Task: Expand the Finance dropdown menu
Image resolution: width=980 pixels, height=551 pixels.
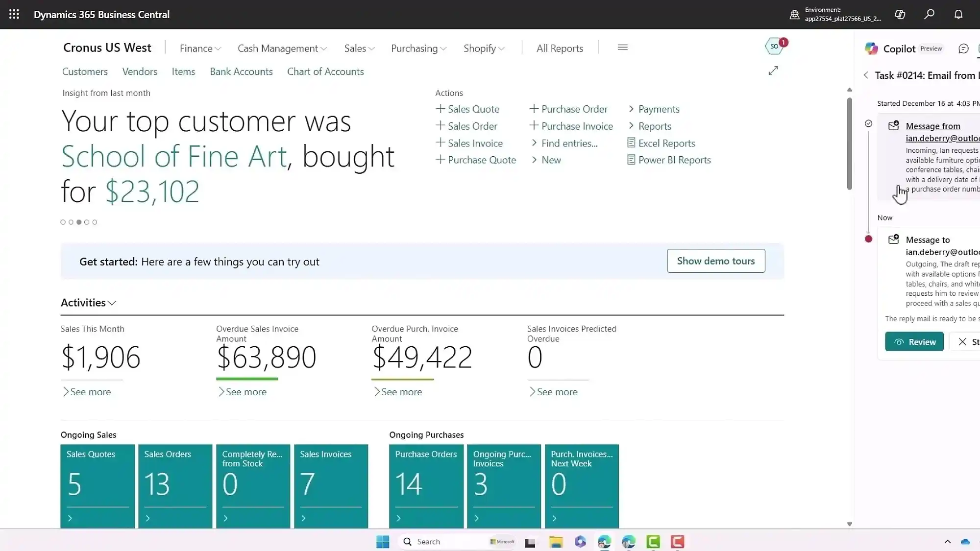Action: coord(200,48)
